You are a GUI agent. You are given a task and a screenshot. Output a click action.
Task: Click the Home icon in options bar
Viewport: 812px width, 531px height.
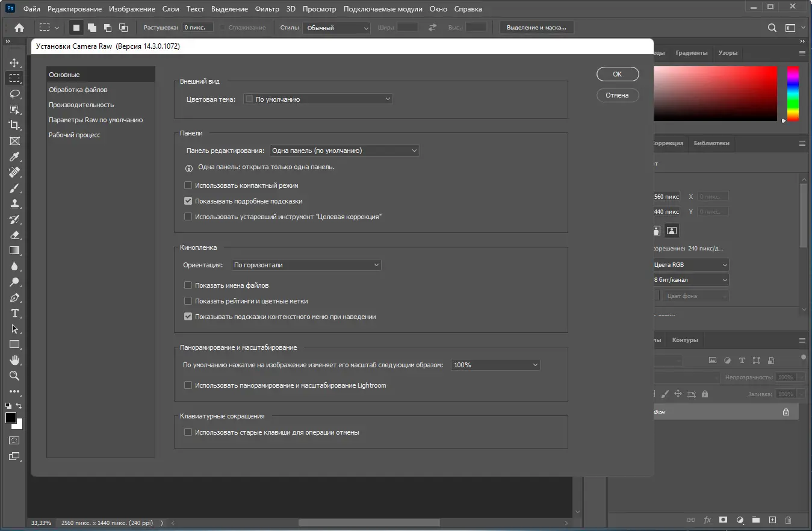tap(19, 28)
